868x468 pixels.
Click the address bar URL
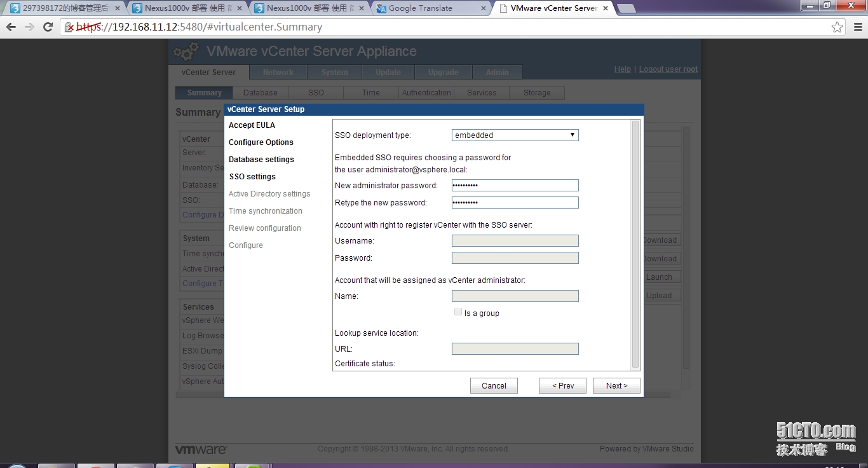point(200,27)
